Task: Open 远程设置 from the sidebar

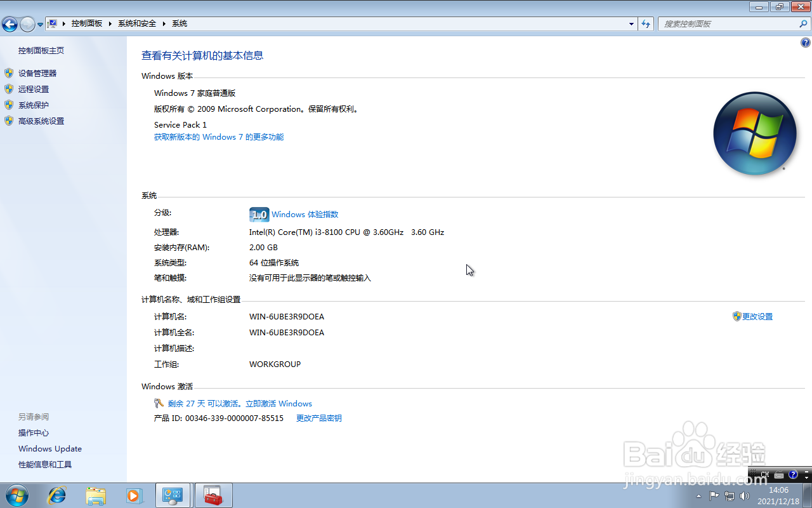Action: (34, 89)
